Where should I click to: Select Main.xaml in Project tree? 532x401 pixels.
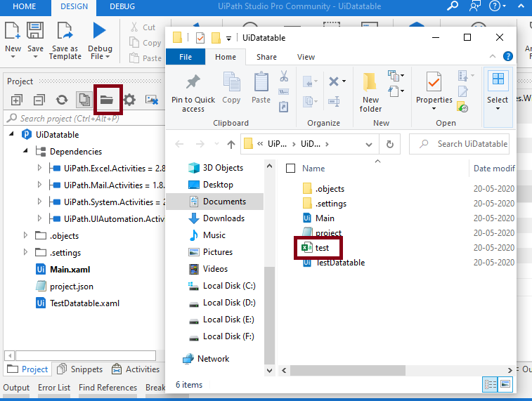pos(70,270)
